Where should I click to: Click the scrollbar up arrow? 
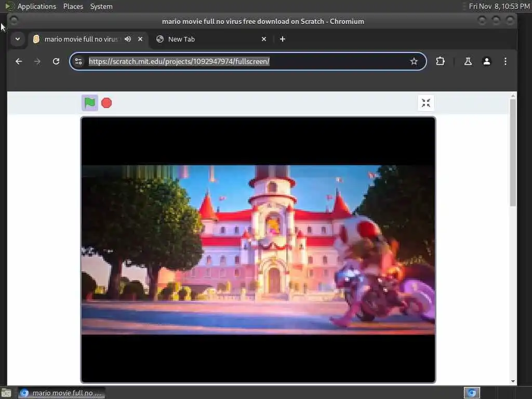(x=513, y=96)
